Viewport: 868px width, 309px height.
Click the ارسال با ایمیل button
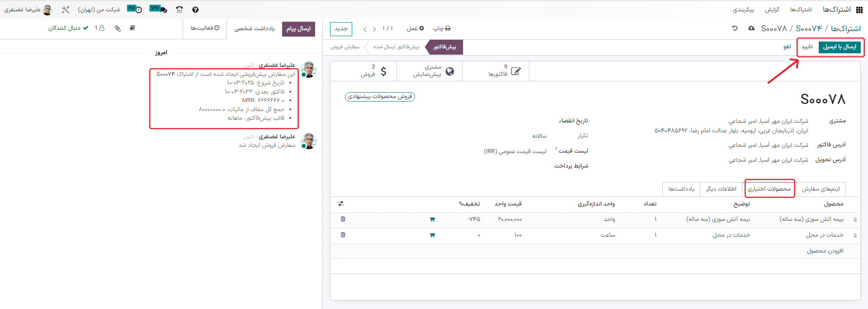(x=839, y=47)
